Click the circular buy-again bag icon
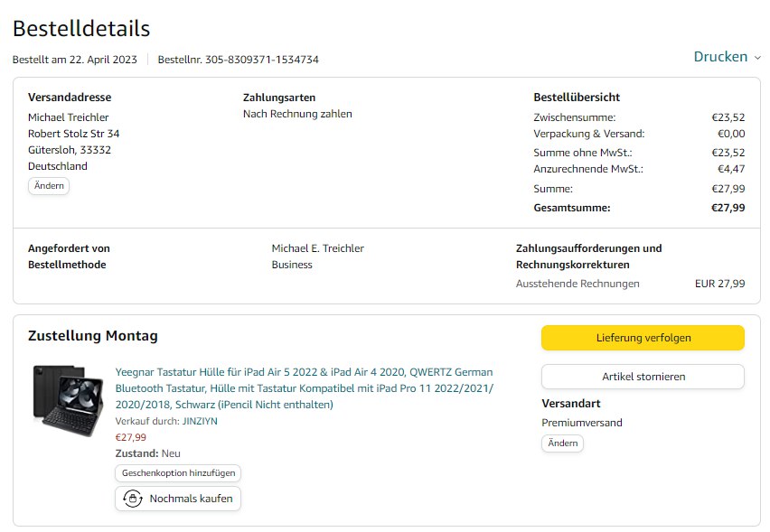The image size is (770, 532). [x=132, y=499]
